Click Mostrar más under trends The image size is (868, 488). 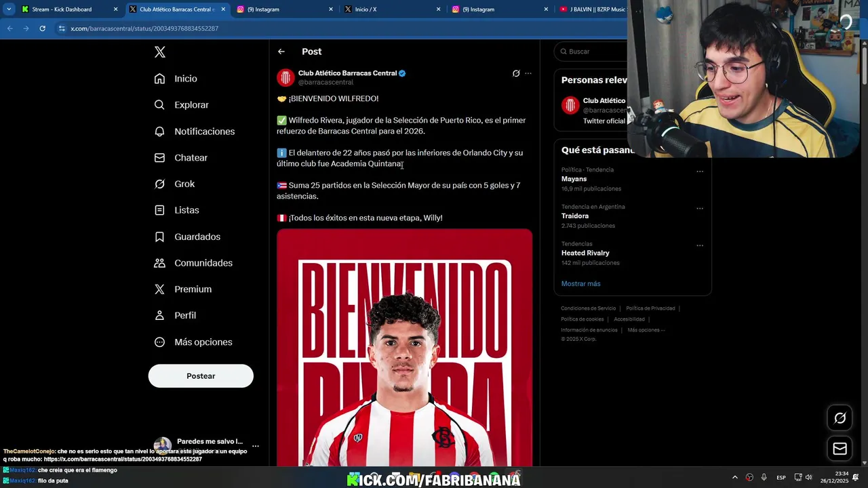pos(580,284)
